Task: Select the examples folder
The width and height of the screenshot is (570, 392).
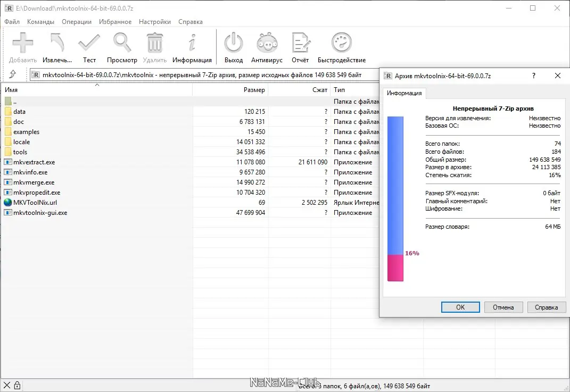Action: pos(26,132)
